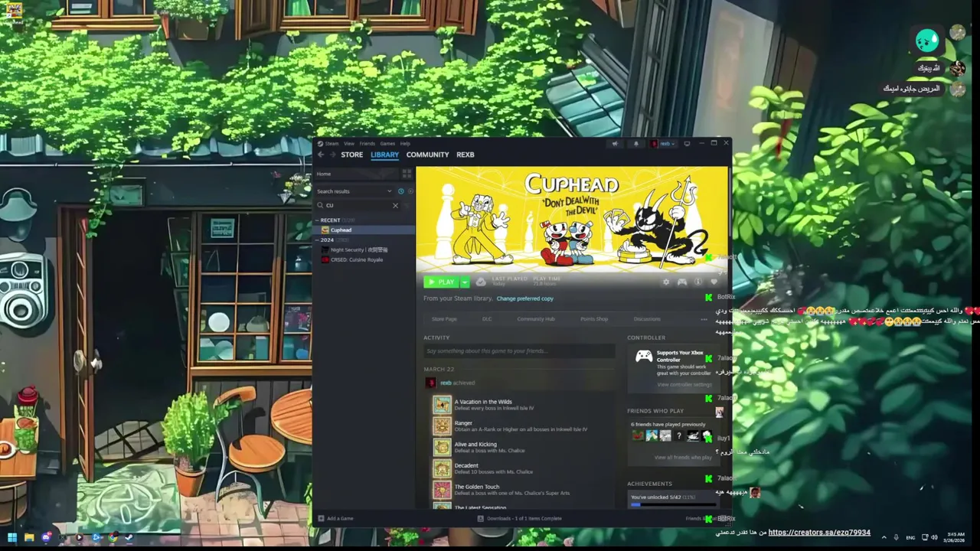Open Steam announcements megaphone icon
The width and height of the screenshot is (980, 551).
(615, 143)
